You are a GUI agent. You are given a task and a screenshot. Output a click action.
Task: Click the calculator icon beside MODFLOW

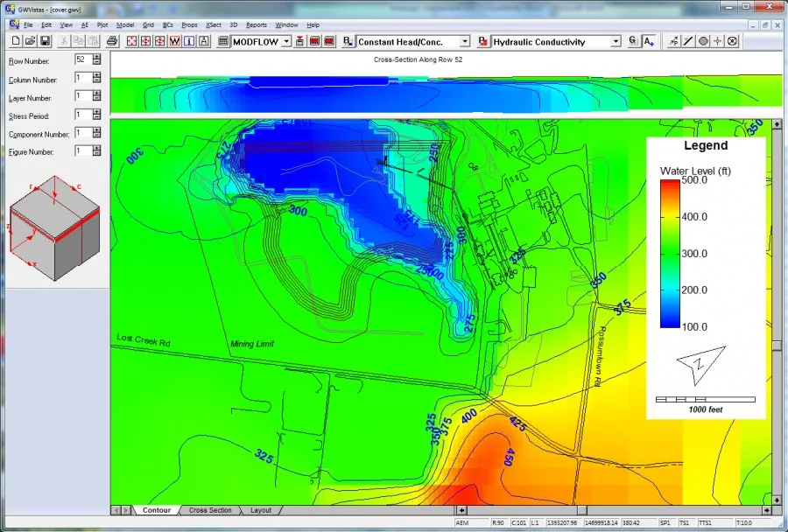223,41
